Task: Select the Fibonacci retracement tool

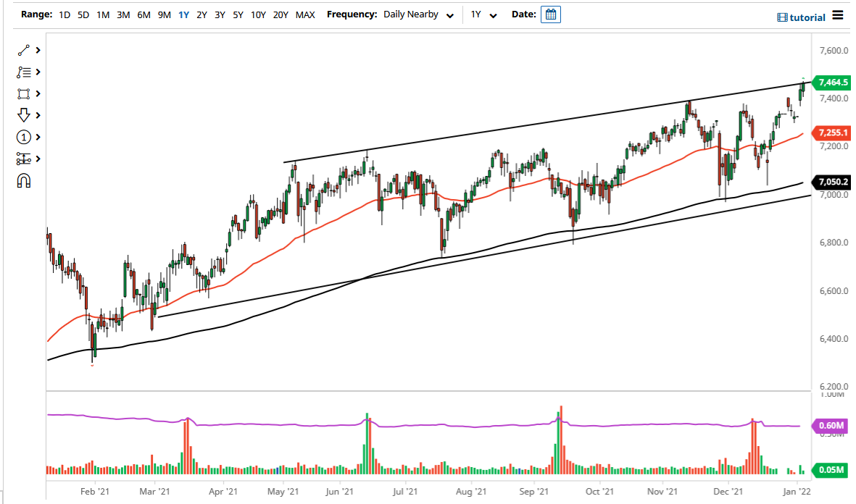Action: 22,159
